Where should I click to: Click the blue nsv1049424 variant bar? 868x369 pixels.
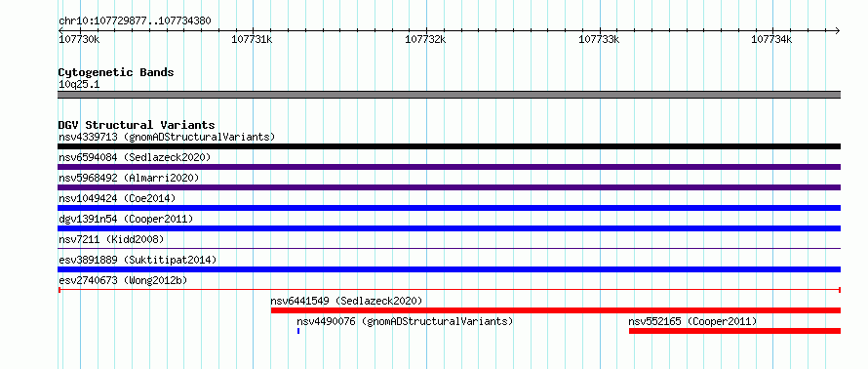click(449, 208)
